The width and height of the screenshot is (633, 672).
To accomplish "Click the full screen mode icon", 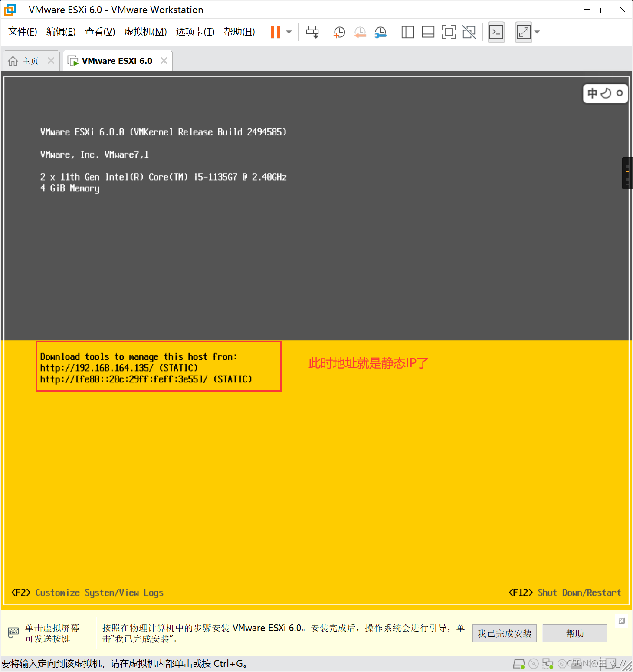I will [x=448, y=32].
